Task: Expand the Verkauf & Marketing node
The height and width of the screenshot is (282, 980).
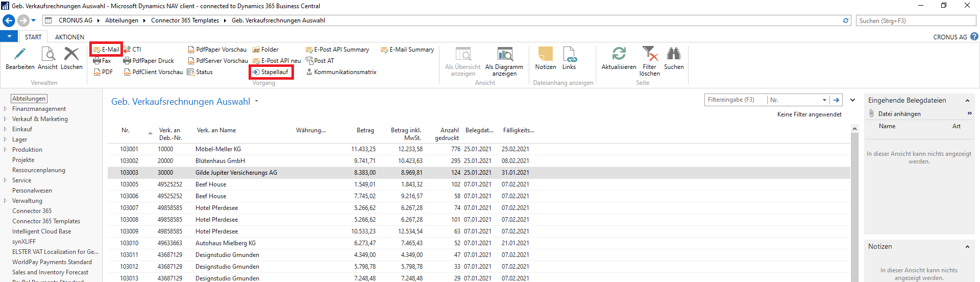Action: coord(5,119)
